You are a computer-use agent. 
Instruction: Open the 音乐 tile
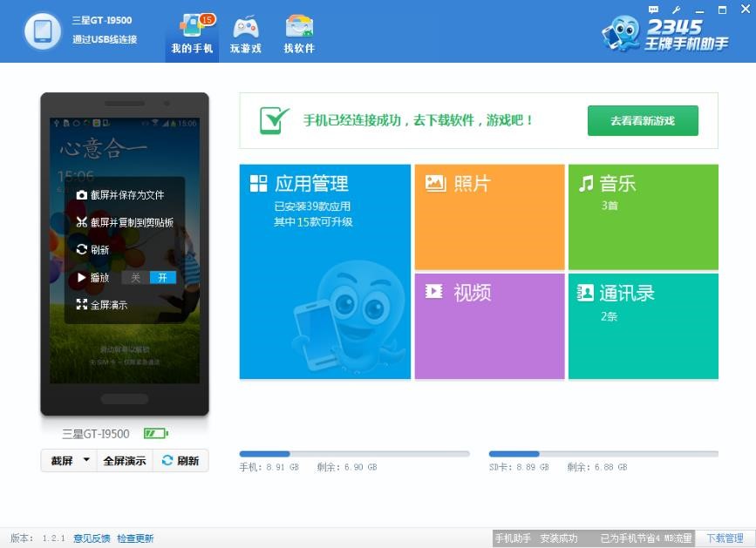tap(644, 217)
